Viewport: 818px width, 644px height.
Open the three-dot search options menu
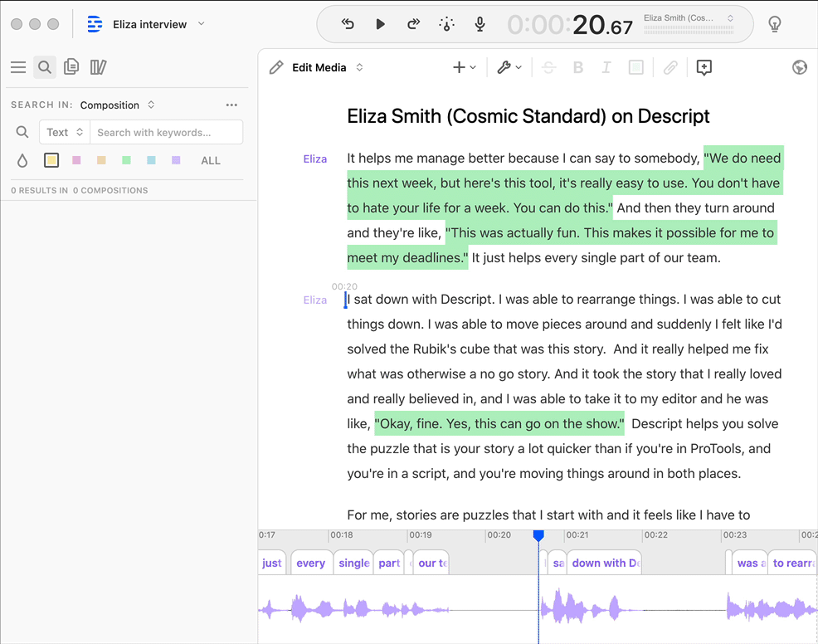pos(231,105)
